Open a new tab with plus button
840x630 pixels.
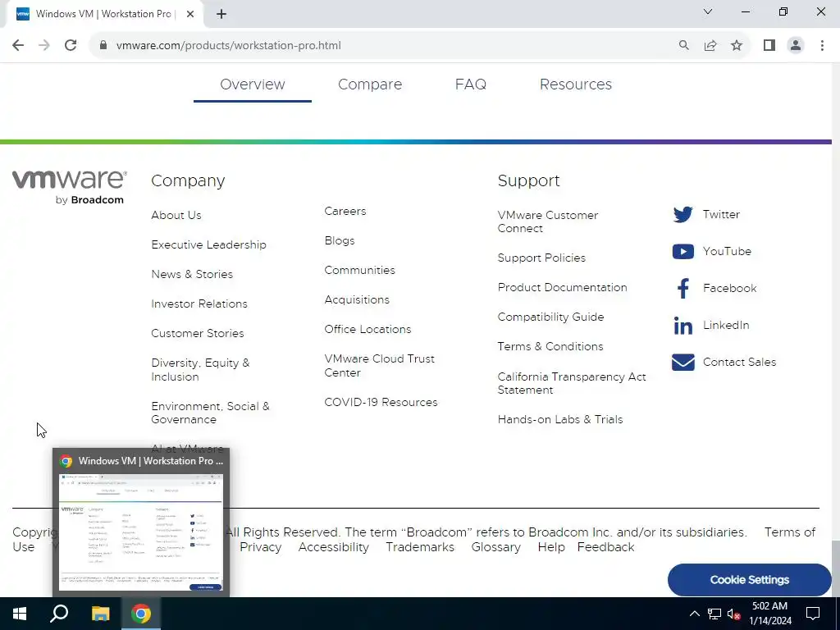221,14
